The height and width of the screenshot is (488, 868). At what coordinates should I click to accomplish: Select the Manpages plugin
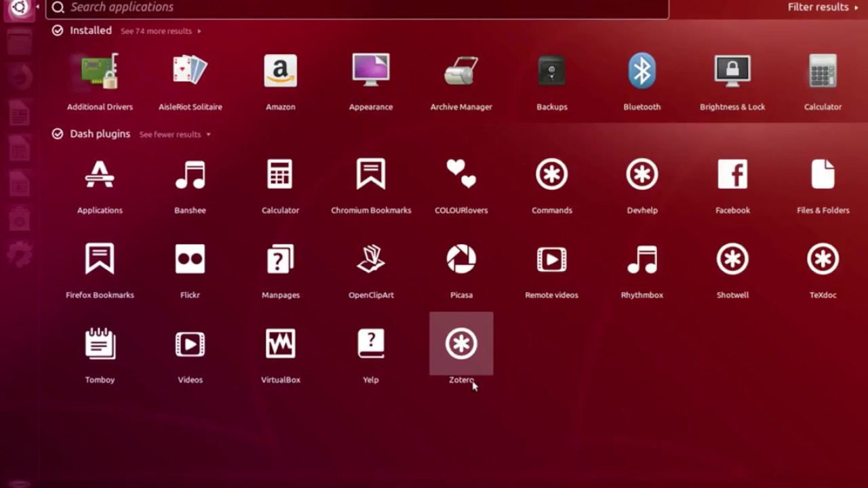(x=280, y=259)
